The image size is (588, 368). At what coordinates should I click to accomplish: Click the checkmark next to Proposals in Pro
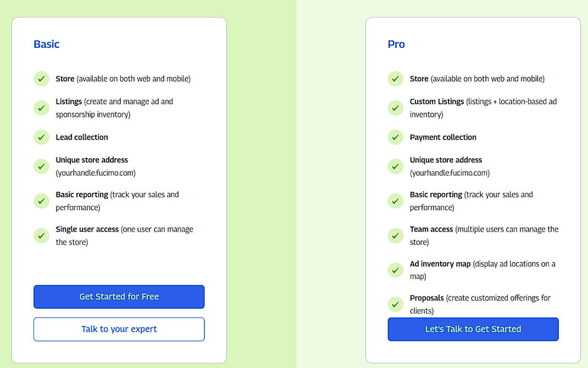395,304
